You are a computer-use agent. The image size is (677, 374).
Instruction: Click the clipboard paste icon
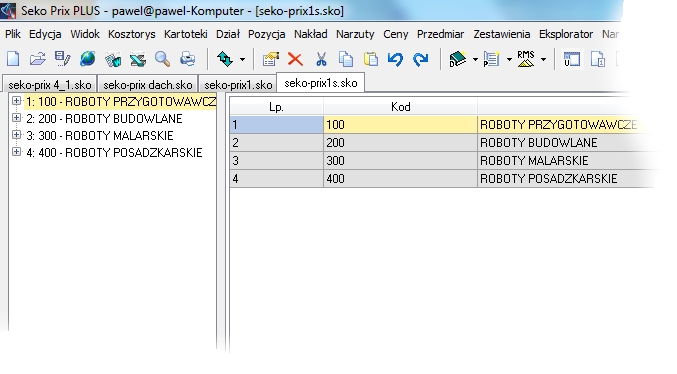pyautogui.click(x=371, y=59)
